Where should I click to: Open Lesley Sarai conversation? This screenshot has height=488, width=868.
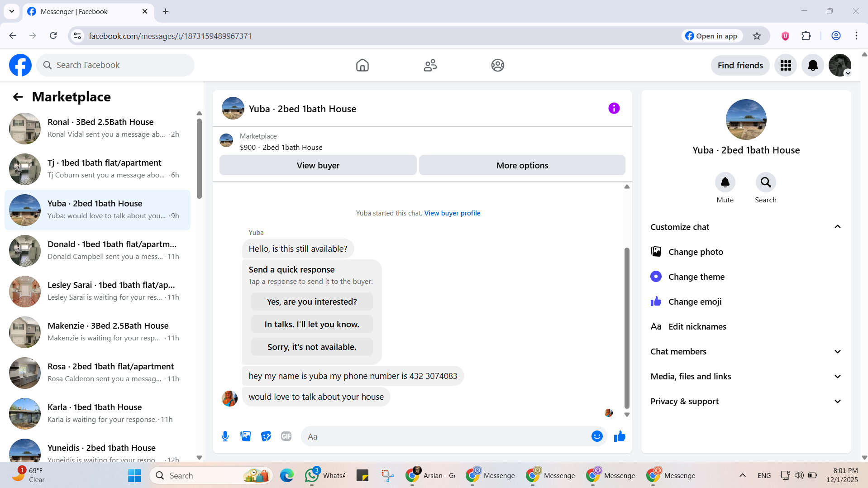pos(97,292)
